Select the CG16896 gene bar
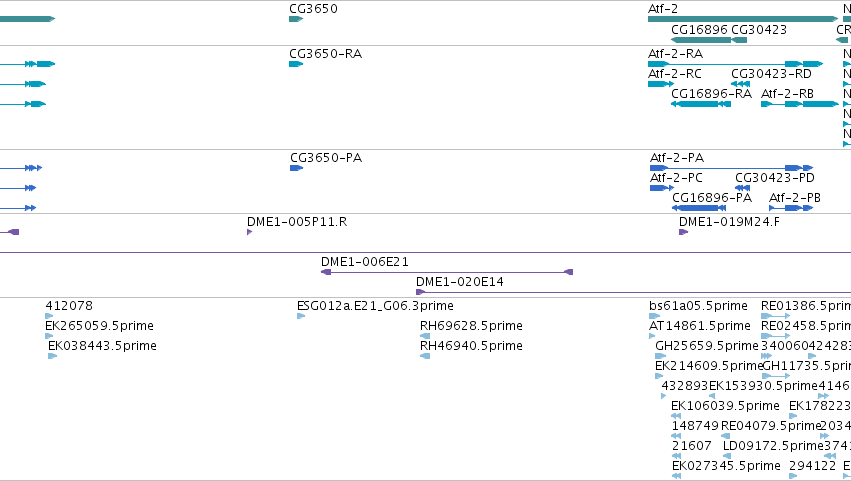Viewport: 851px width, 481px height. click(x=701, y=40)
